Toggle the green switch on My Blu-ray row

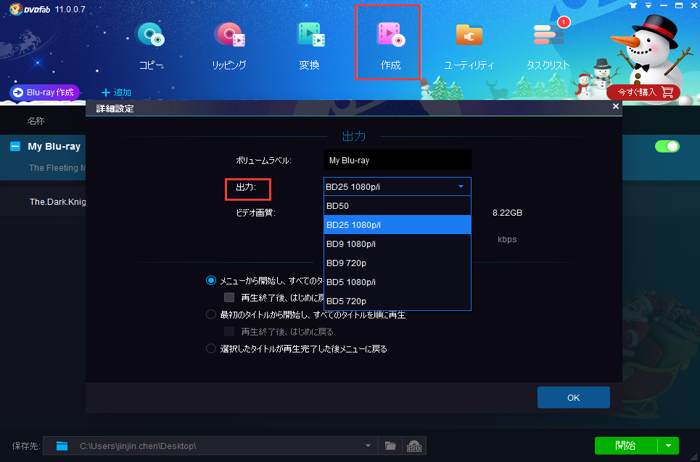667,146
